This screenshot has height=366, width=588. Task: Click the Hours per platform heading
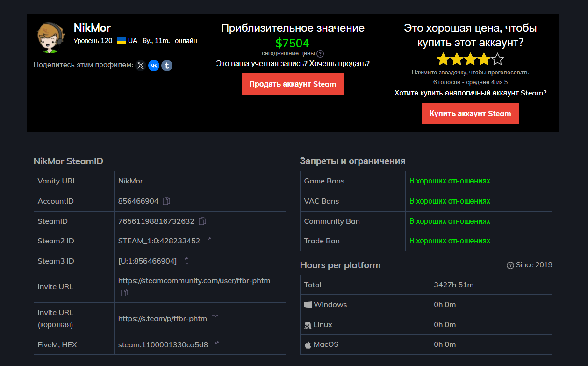pyautogui.click(x=340, y=265)
